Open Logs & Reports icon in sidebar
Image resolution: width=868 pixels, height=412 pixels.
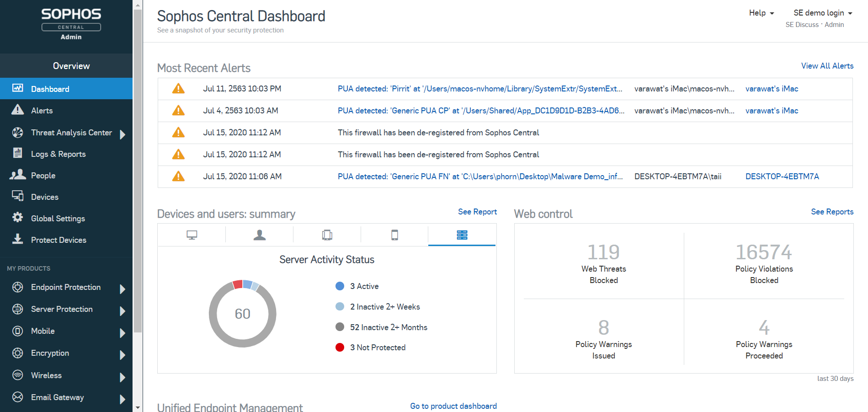click(17, 153)
